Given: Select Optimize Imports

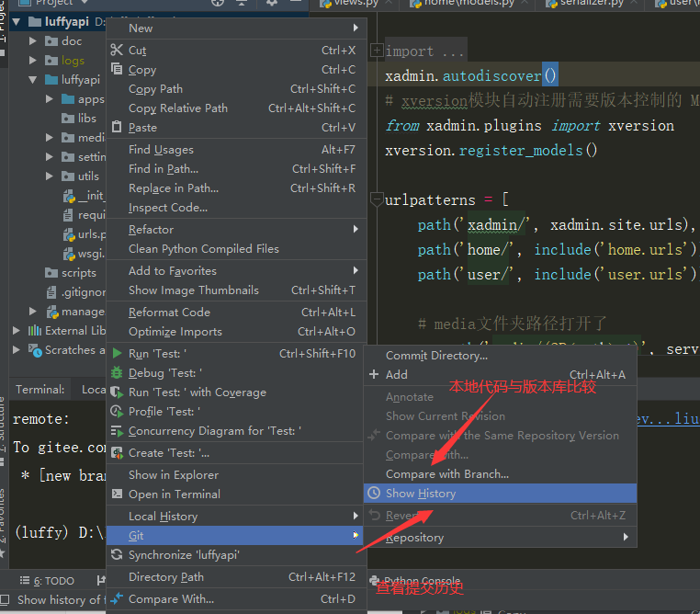Looking at the screenshot, I should click(237, 331).
